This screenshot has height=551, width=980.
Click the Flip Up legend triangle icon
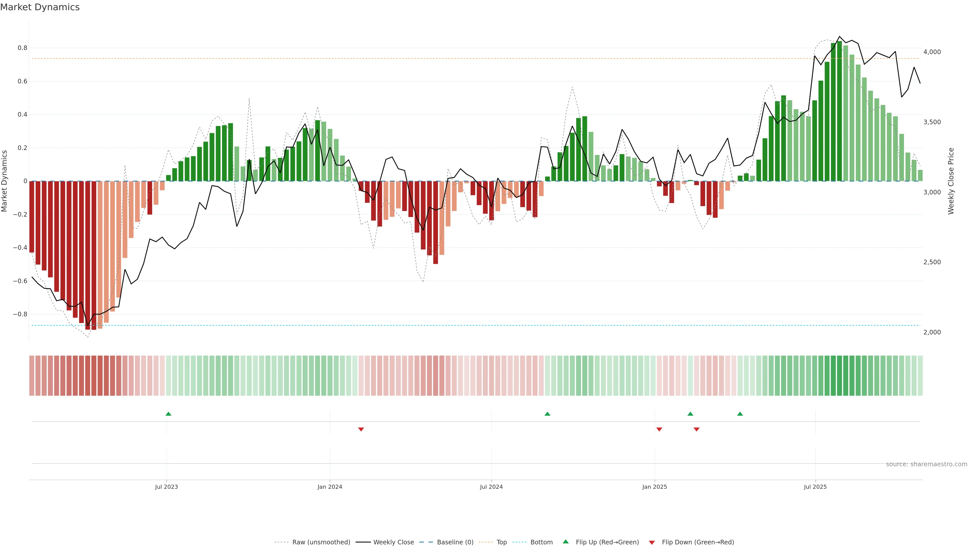pos(566,542)
